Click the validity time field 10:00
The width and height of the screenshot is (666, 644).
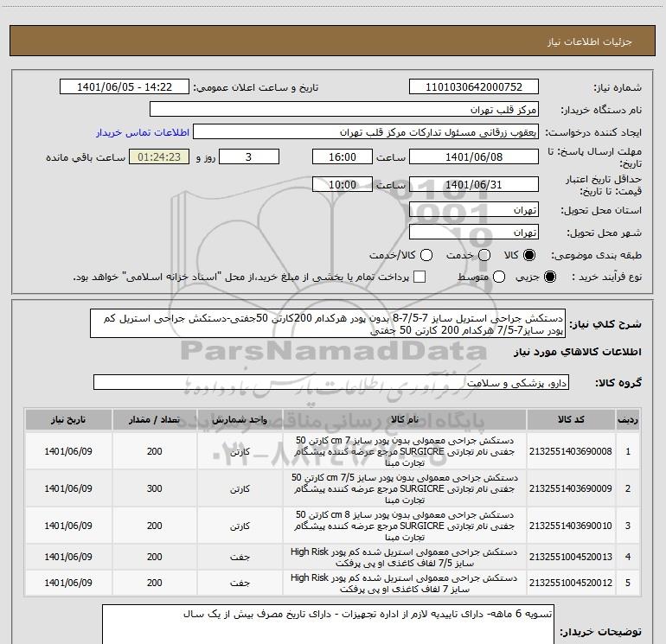click(343, 184)
